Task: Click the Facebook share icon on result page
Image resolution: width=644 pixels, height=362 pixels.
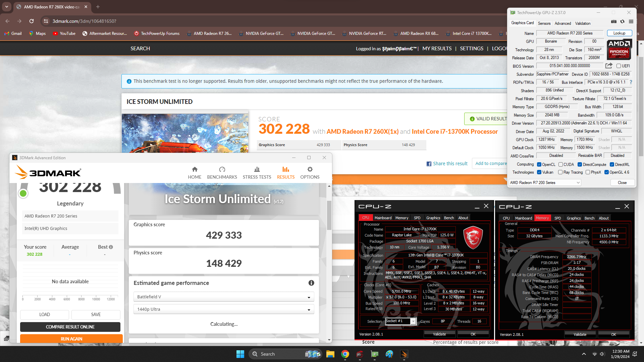Action: tap(429, 164)
